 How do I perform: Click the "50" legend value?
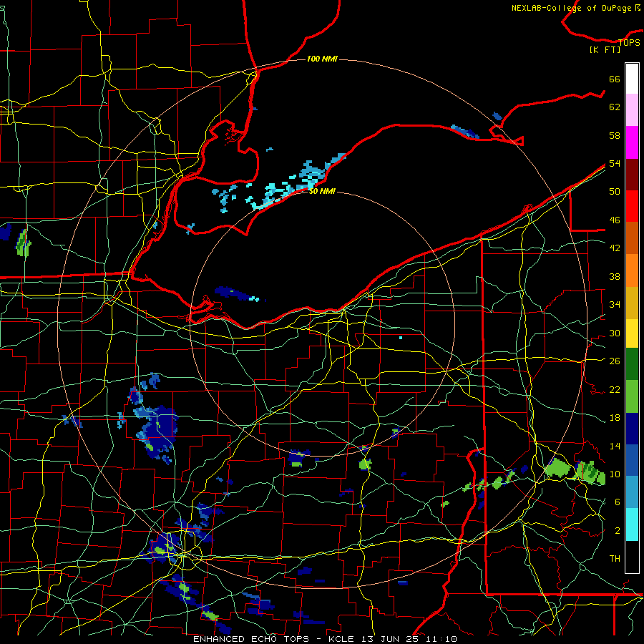pyautogui.click(x=615, y=191)
